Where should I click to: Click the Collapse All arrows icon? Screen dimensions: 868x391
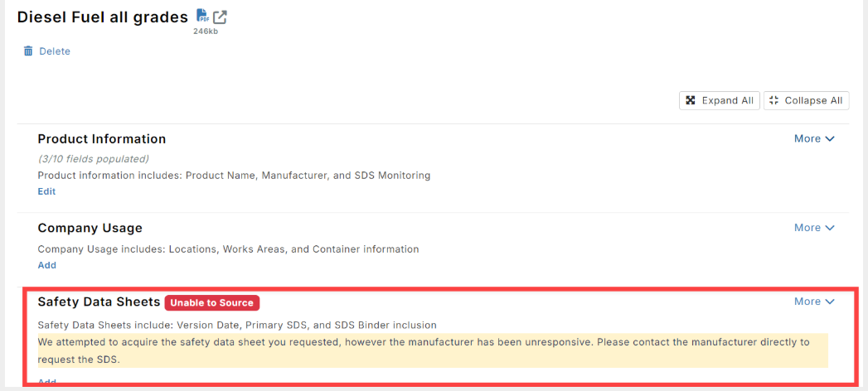(x=773, y=101)
